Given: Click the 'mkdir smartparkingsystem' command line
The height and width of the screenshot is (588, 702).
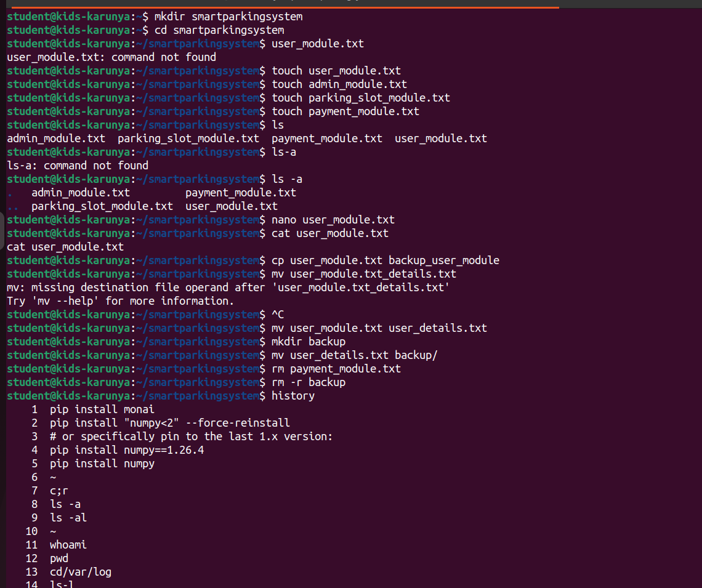Looking at the screenshot, I should [x=155, y=17].
